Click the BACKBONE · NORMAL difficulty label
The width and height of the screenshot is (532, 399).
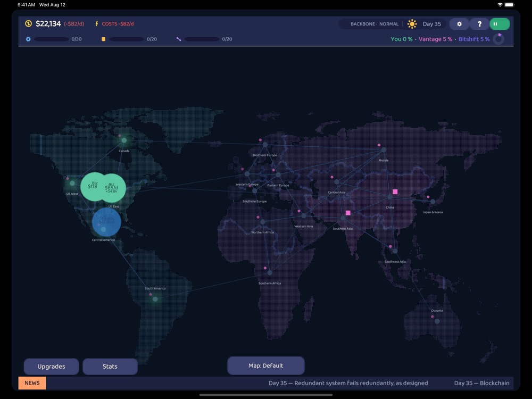(x=375, y=24)
